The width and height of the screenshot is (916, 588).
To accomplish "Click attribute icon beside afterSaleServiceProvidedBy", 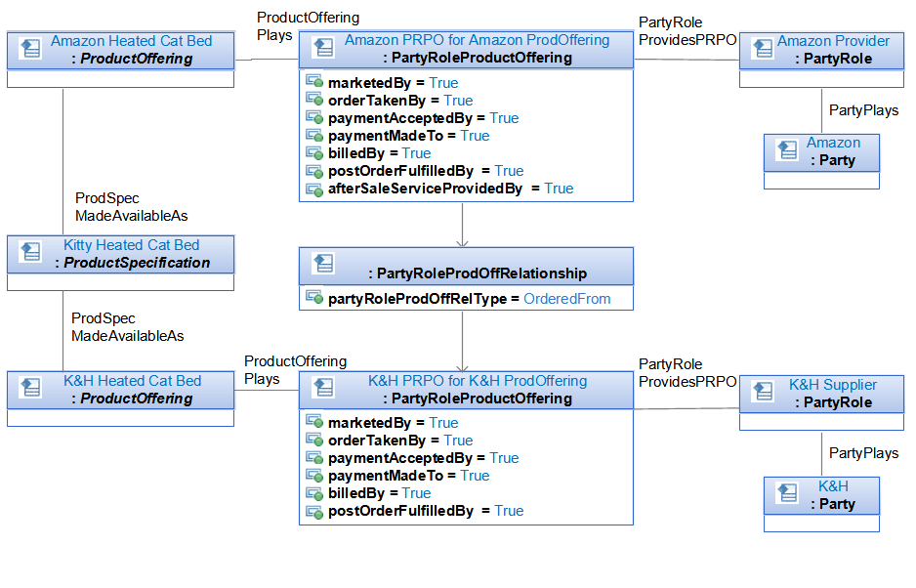I will click(x=314, y=189).
